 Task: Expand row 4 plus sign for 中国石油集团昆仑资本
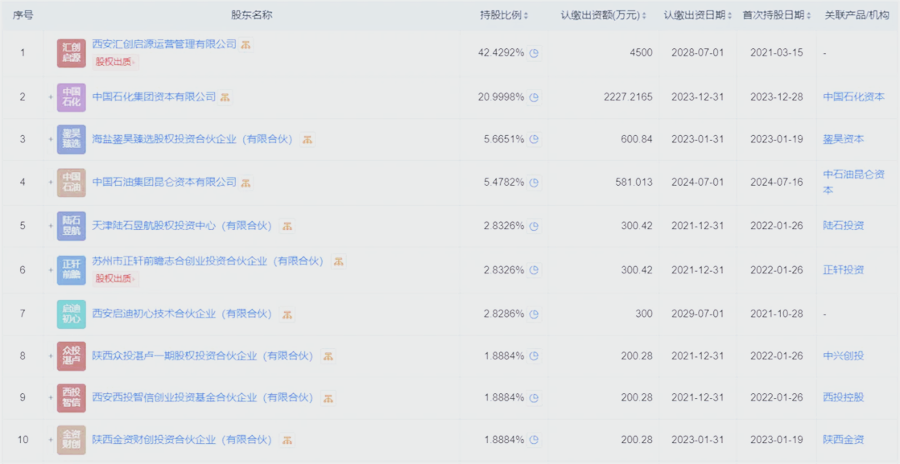pyautogui.click(x=51, y=183)
